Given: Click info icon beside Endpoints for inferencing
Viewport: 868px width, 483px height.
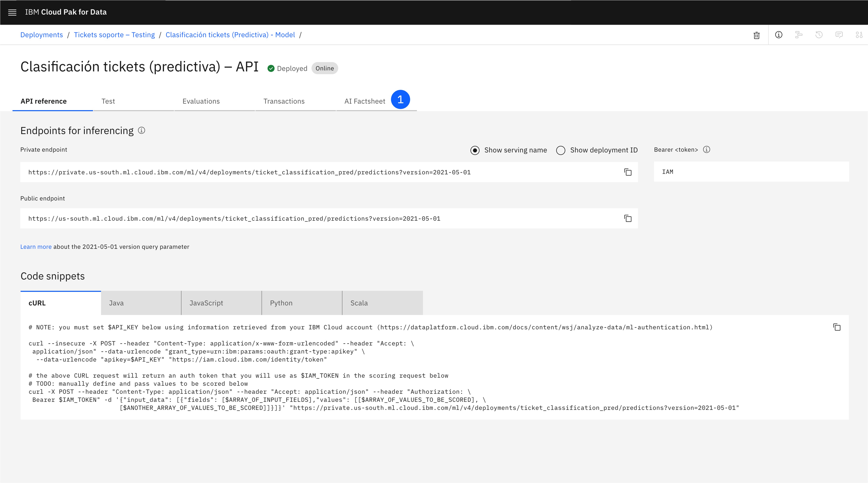Looking at the screenshot, I should pos(141,130).
